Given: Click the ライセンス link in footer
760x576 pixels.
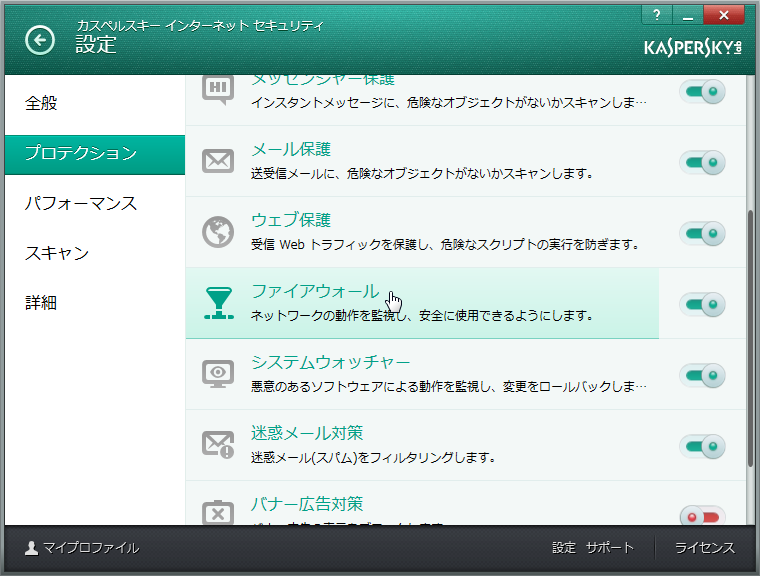Looking at the screenshot, I should click(x=704, y=548).
